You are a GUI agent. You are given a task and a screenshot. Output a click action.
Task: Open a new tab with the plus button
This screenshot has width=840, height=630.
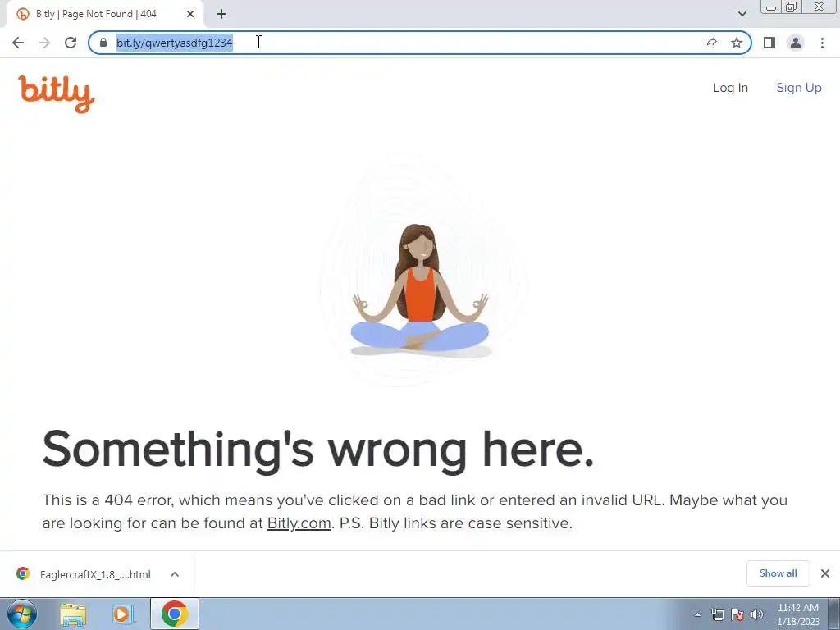(221, 14)
